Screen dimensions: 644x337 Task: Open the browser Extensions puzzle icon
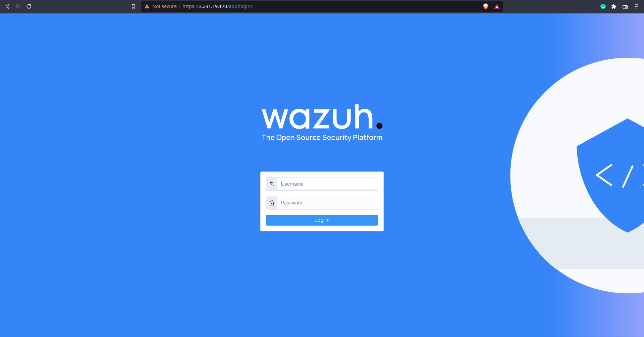pos(614,6)
